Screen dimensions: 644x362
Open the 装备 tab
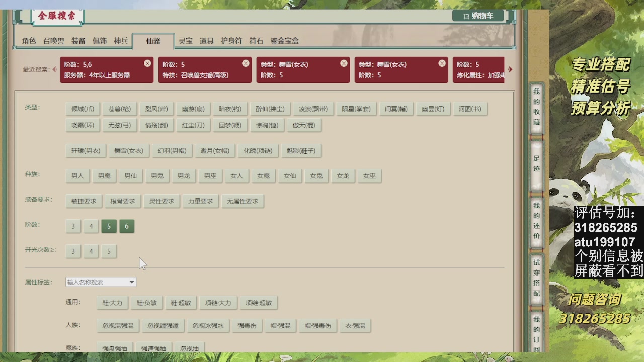(x=78, y=41)
